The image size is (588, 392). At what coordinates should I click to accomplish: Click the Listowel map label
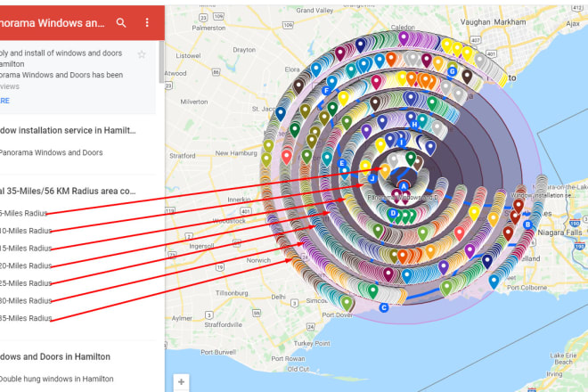coord(189,56)
